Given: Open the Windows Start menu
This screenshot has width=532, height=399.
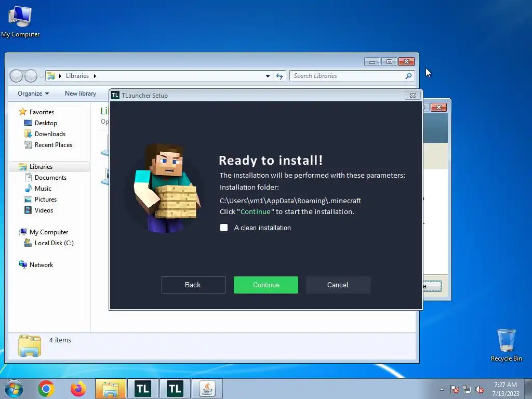Looking at the screenshot, I should [14, 389].
